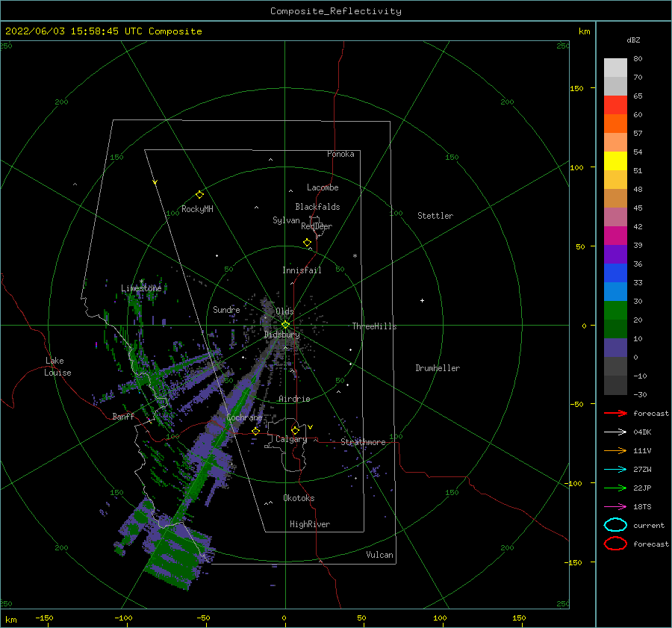The height and width of the screenshot is (628, 672).
Task: Click the ThreeHills town label
Action: click(x=374, y=326)
